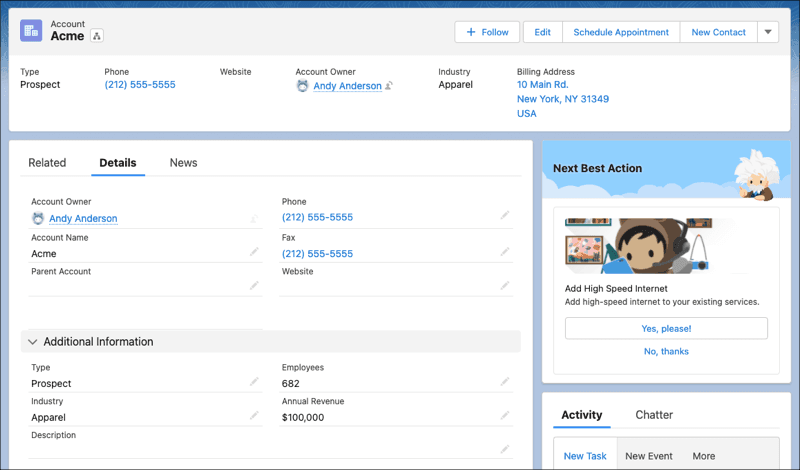Screen dimensions: 800x470
Task: Change owner icon next to Andy Anderson header
Action: (x=389, y=86)
